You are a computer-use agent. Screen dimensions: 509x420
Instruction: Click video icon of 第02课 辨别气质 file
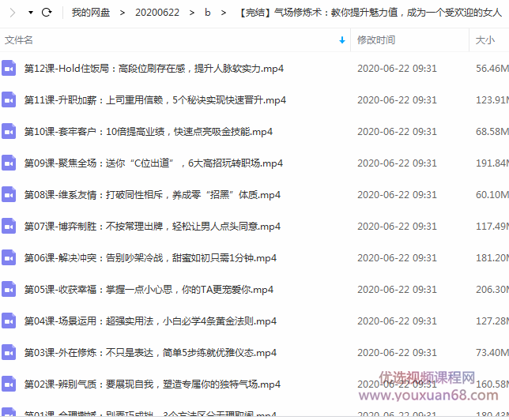9,384
